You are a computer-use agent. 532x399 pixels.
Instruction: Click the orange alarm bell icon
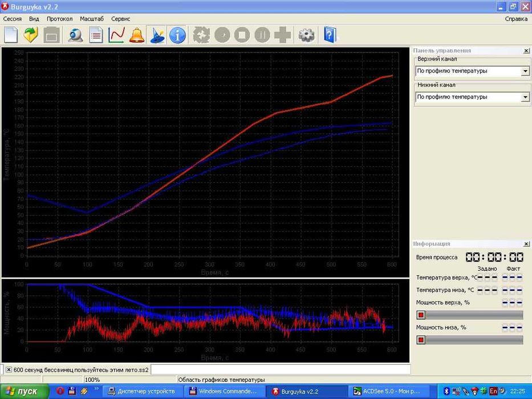(x=137, y=35)
